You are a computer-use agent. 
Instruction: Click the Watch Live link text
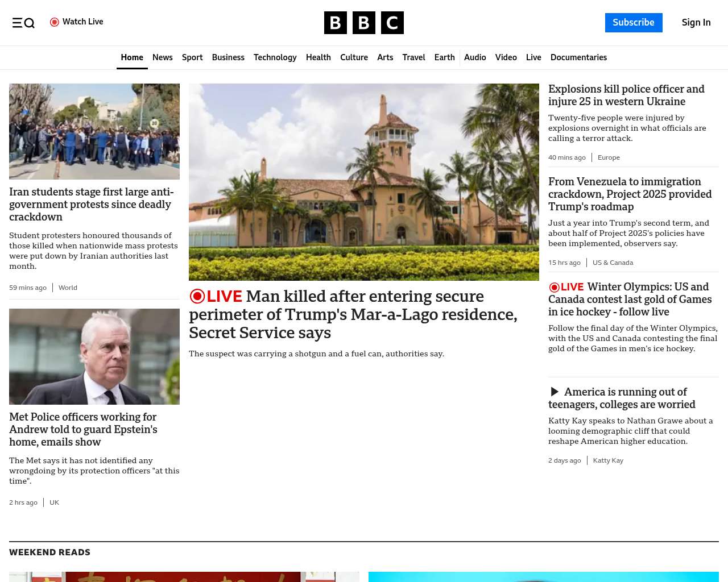83,22
